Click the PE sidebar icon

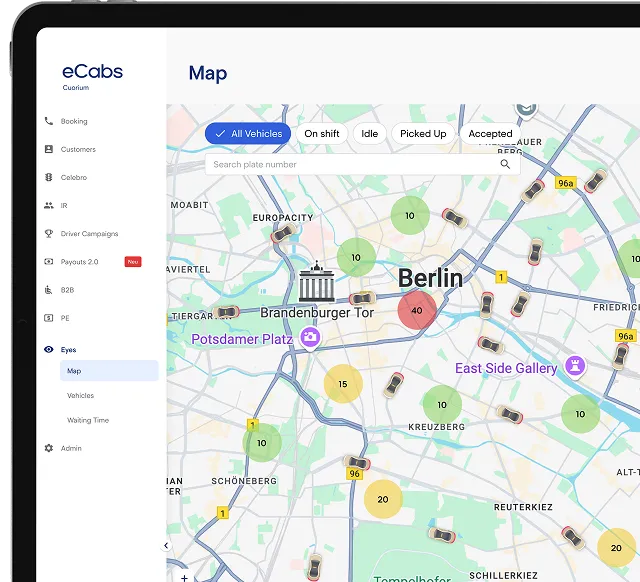(x=49, y=318)
